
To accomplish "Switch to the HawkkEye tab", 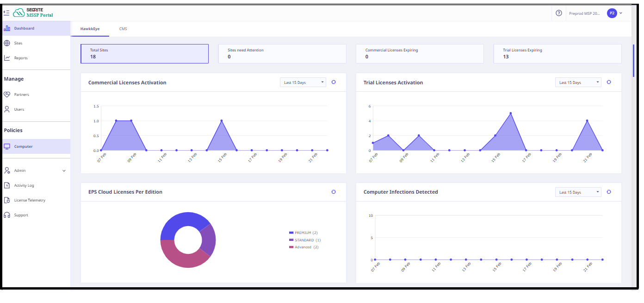I will click(90, 29).
